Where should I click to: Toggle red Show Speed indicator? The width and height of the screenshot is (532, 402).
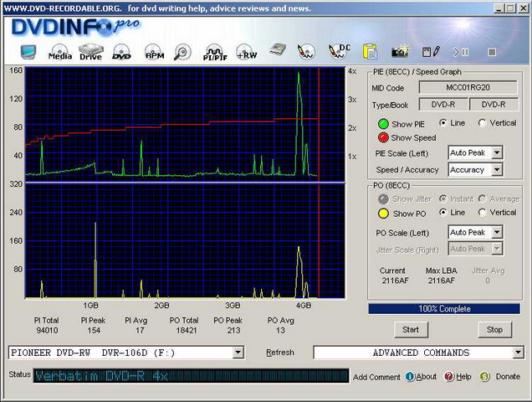tap(383, 137)
